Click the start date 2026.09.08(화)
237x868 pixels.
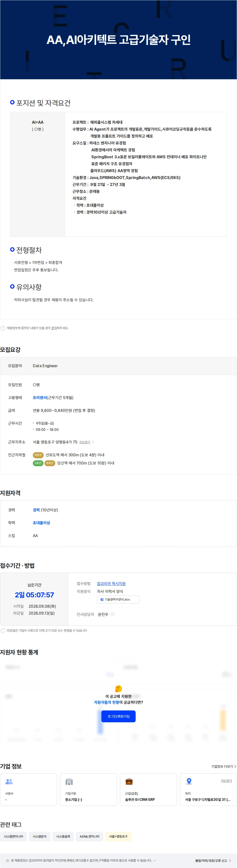[42, 606]
